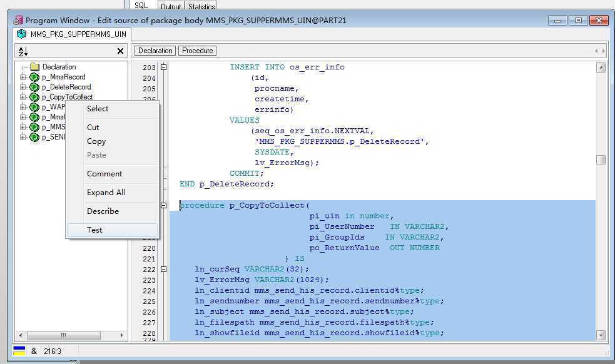Select the p_CopyToCollect tree item
This screenshot has height=364, width=615.
pyautogui.click(x=68, y=97)
